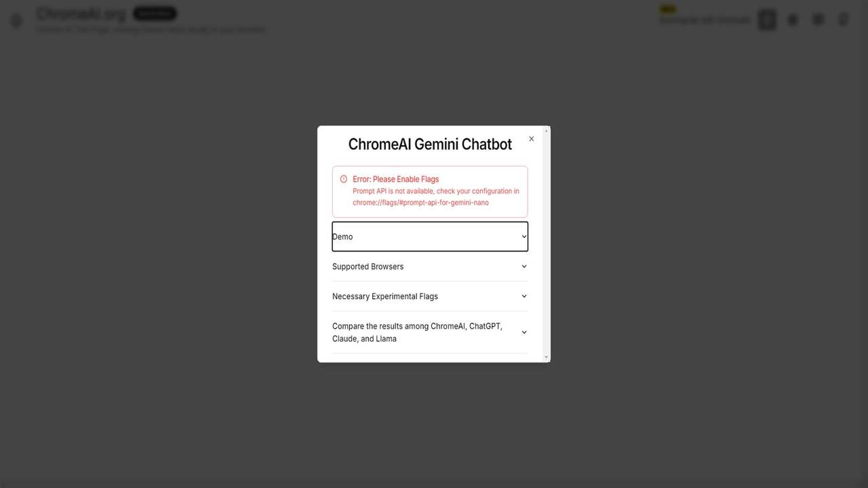Click the dialog scrollbar up arrow
The image size is (868, 488).
[x=547, y=131]
